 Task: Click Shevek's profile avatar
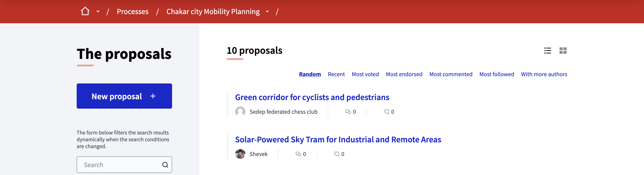[x=240, y=154]
